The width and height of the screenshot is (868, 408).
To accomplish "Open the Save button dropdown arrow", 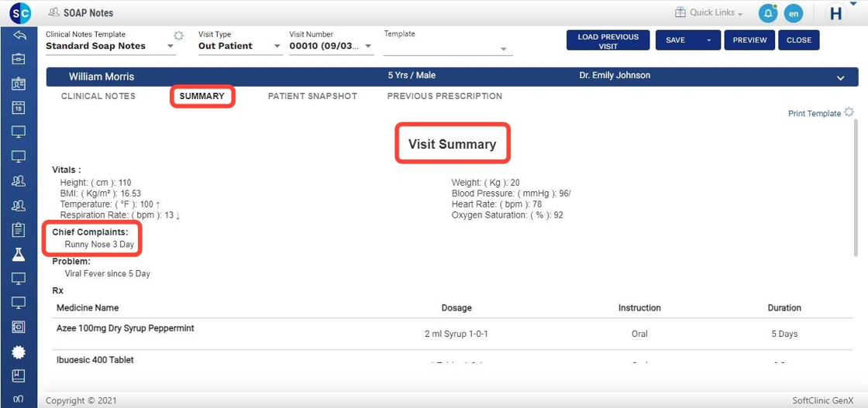I will pos(708,40).
